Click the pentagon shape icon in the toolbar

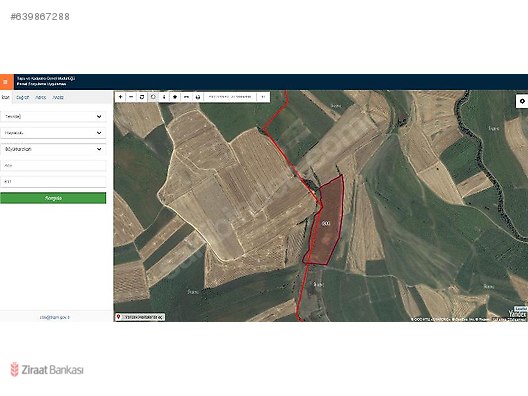pyautogui.click(x=175, y=97)
